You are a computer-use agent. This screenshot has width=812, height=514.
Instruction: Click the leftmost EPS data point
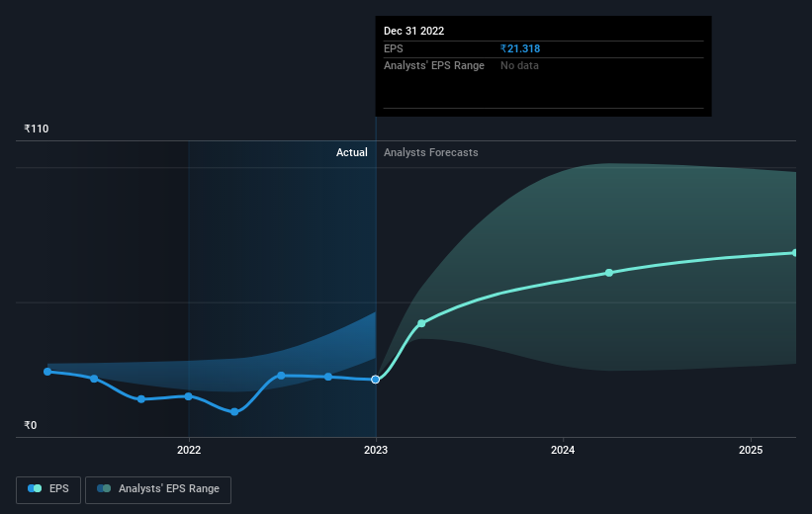pos(47,372)
